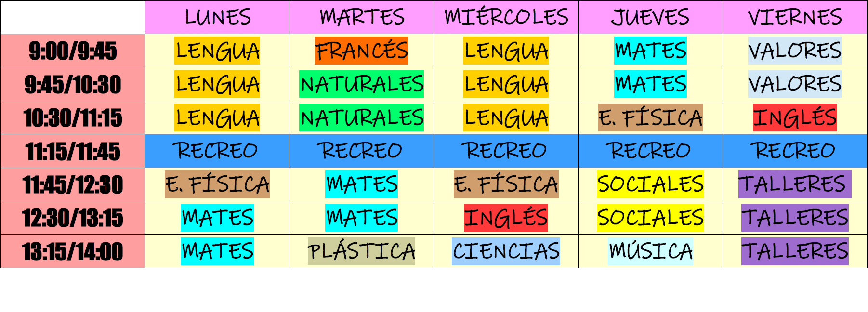Select the MIÉRCOLES column header
The height and width of the screenshot is (312, 868).
(506, 17)
